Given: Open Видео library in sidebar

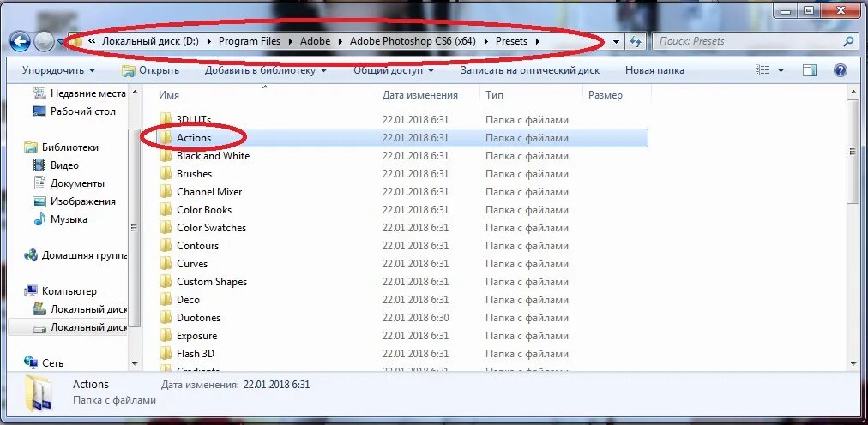Looking at the screenshot, I should (x=56, y=165).
